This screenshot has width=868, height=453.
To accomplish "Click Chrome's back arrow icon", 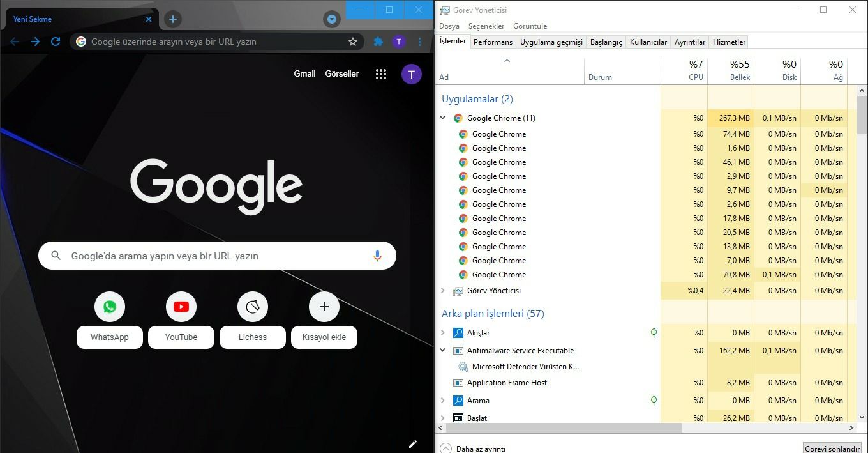I will click(14, 42).
